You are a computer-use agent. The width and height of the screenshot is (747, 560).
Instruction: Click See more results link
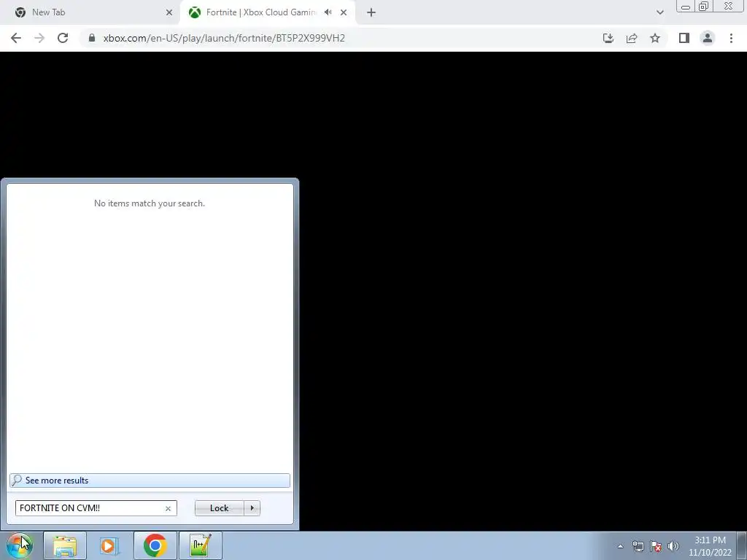point(150,481)
